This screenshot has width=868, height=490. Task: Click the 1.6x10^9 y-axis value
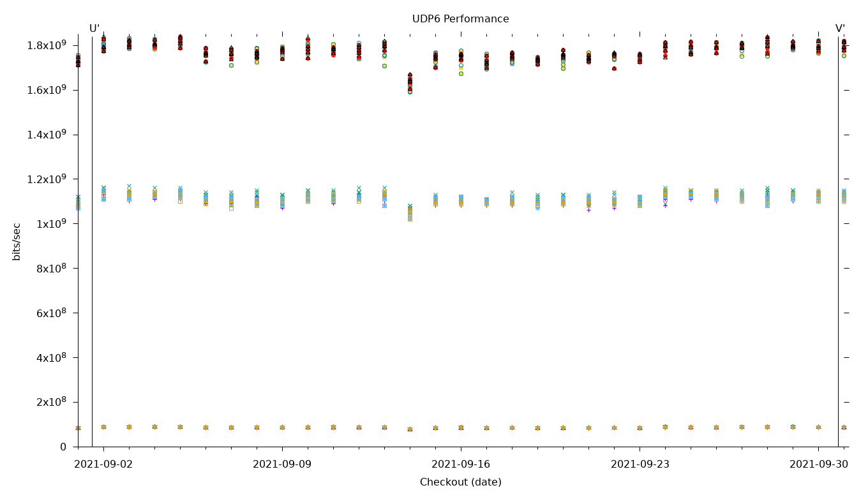point(45,89)
